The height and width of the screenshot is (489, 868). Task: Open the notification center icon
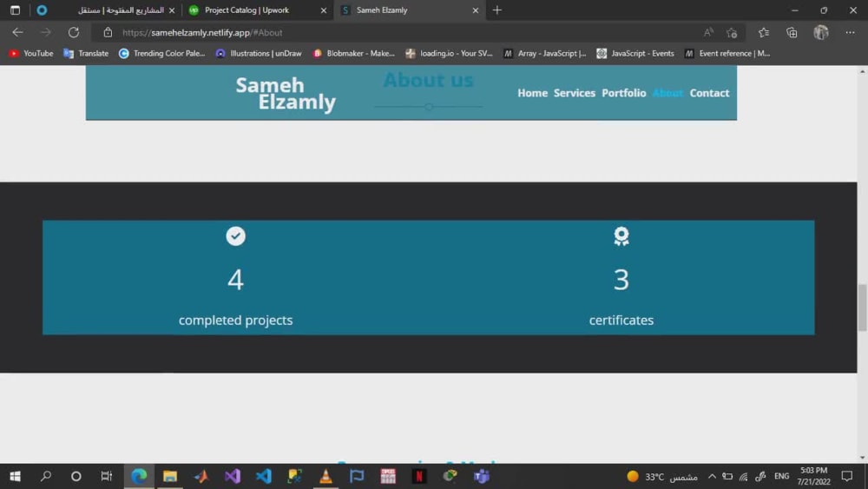(847, 476)
